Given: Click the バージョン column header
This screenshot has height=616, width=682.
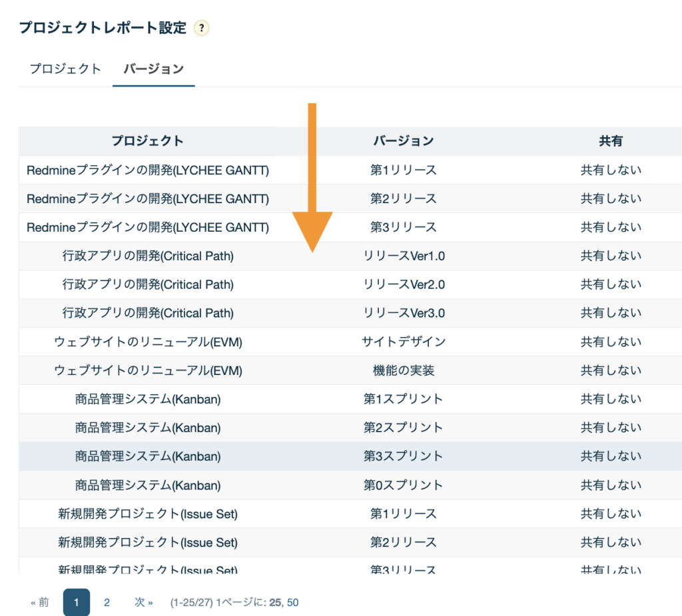Looking at the screenshot, I should tap(403, 141).
